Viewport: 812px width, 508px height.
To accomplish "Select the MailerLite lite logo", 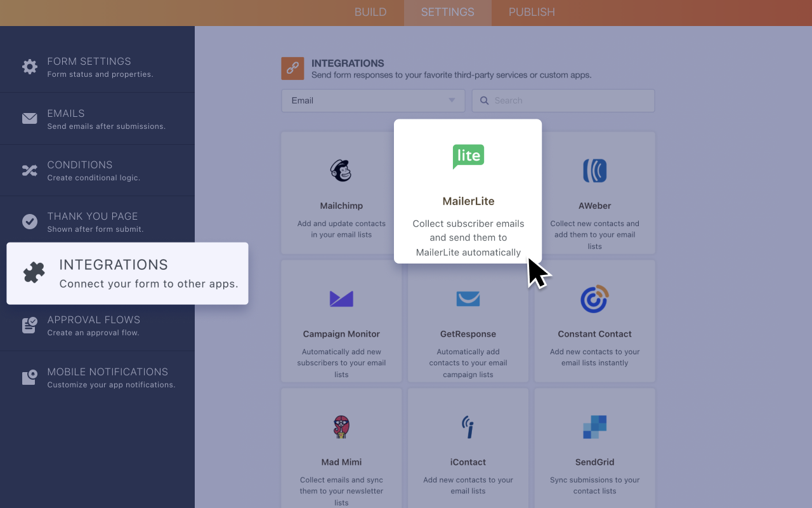I will 468,157.
